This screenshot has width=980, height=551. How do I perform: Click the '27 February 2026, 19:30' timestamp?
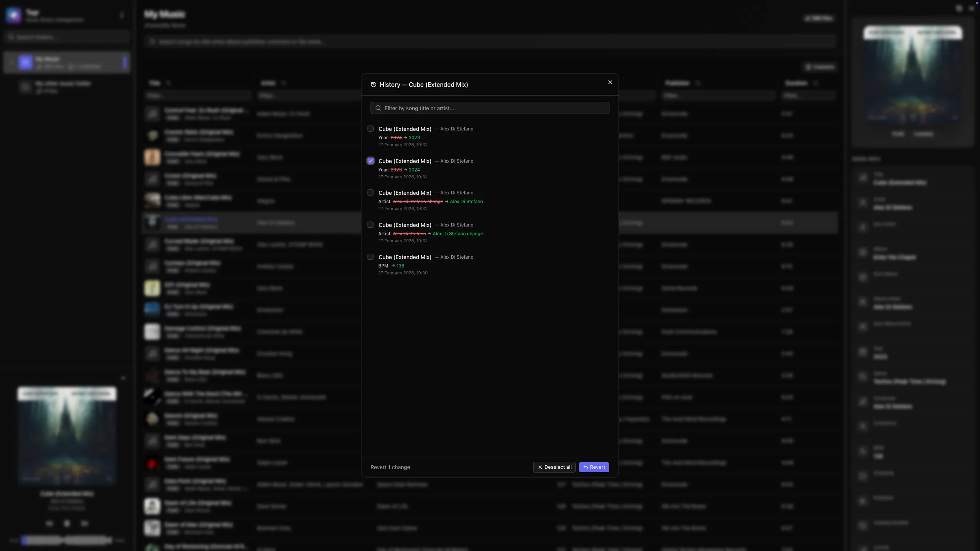tap(403, 273)
